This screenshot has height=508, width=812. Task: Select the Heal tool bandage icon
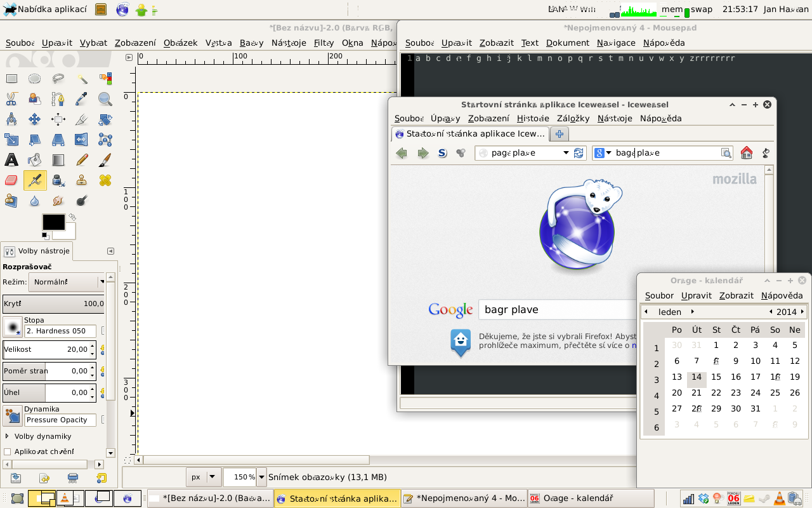point(105,180)
